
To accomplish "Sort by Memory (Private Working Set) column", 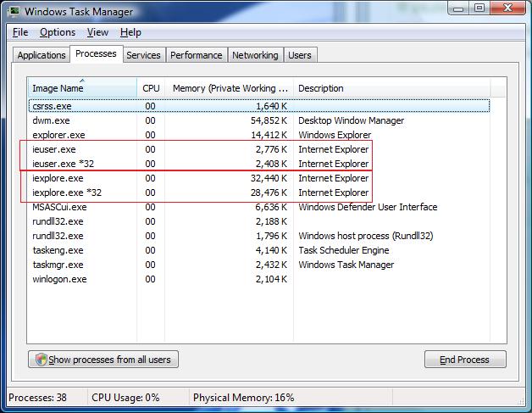I will coord(229,88).
